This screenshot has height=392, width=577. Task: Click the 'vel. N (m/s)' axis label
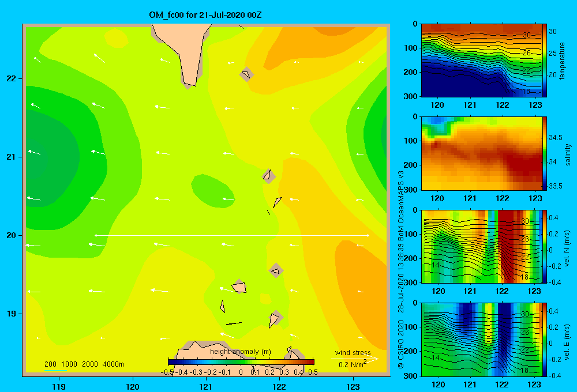[567, 248]
